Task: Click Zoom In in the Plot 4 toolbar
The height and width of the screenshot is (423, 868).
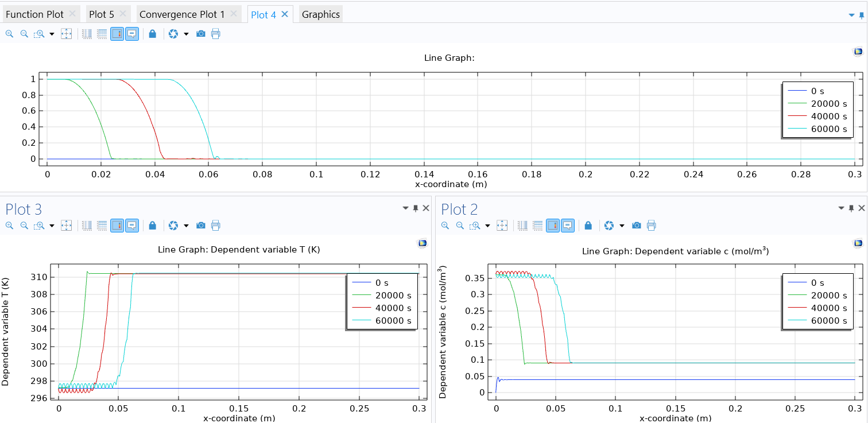Action: pyautogui.click(x=9, y=34)
